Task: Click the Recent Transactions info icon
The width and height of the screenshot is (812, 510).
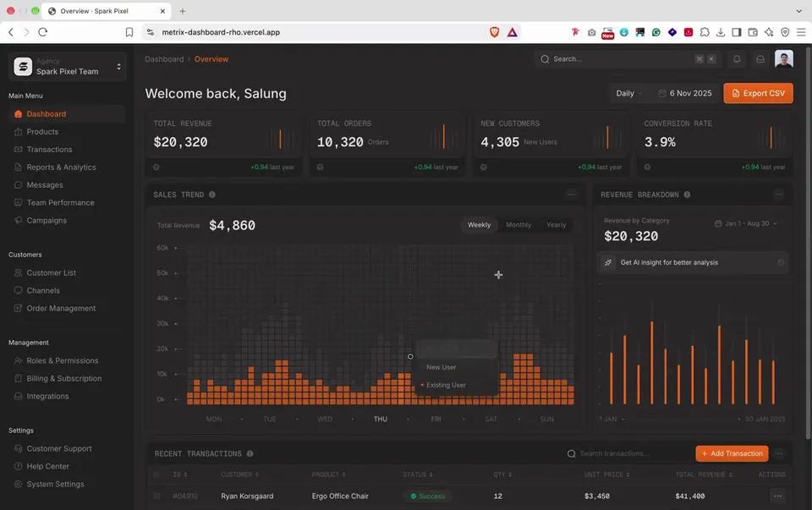Action: 250,453
